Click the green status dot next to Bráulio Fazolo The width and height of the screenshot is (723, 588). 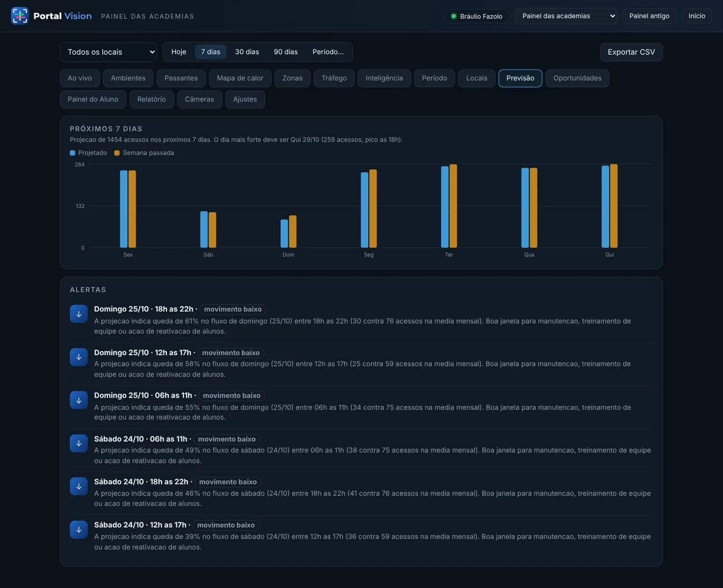click(x=454, y=16)
